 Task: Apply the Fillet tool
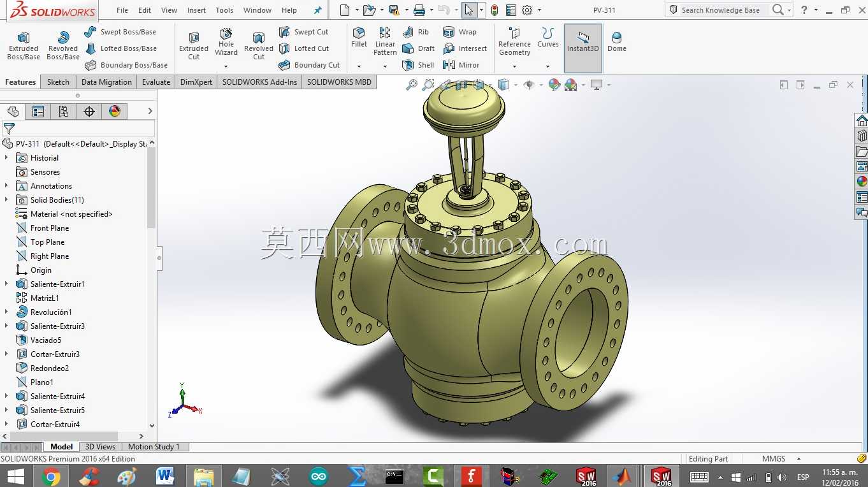click(359, 38)
